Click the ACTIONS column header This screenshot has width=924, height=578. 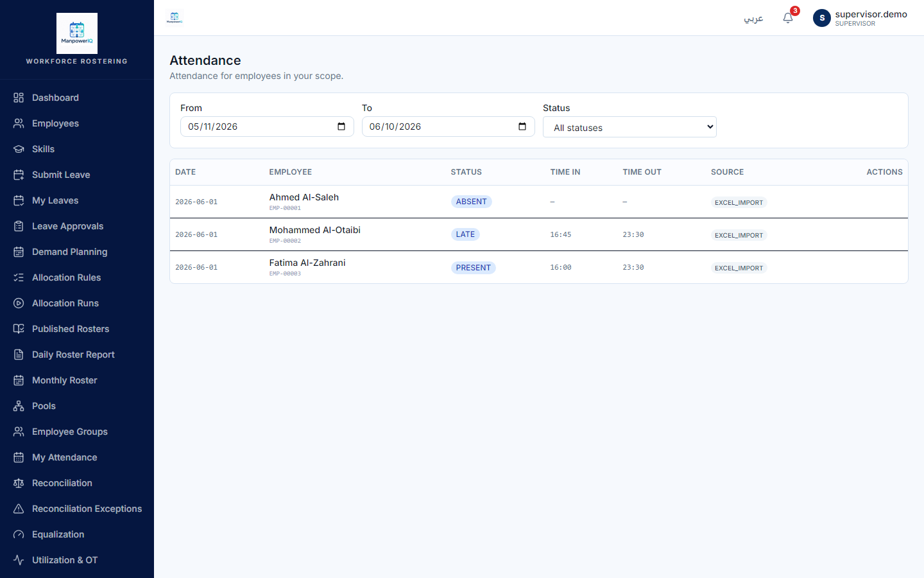click(x=885, y=172)
